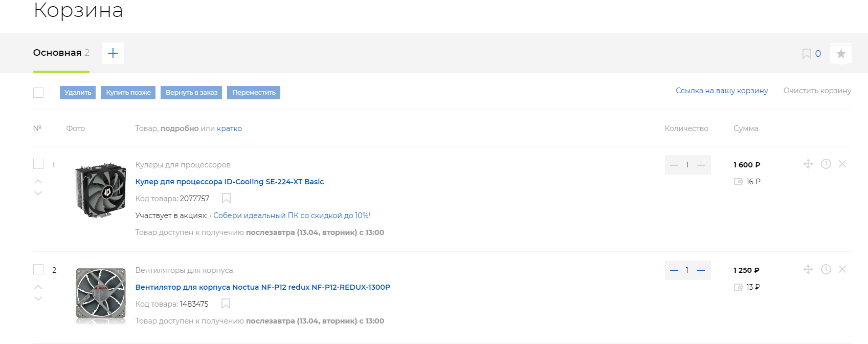
Task: Click move icon for Noctua fan row
Action: click(x=808, y=269)
